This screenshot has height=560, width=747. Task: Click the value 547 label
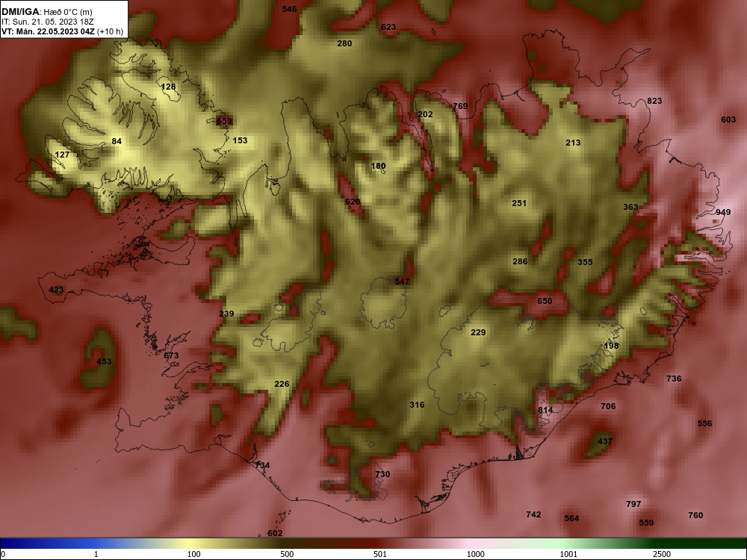point(402,281)
